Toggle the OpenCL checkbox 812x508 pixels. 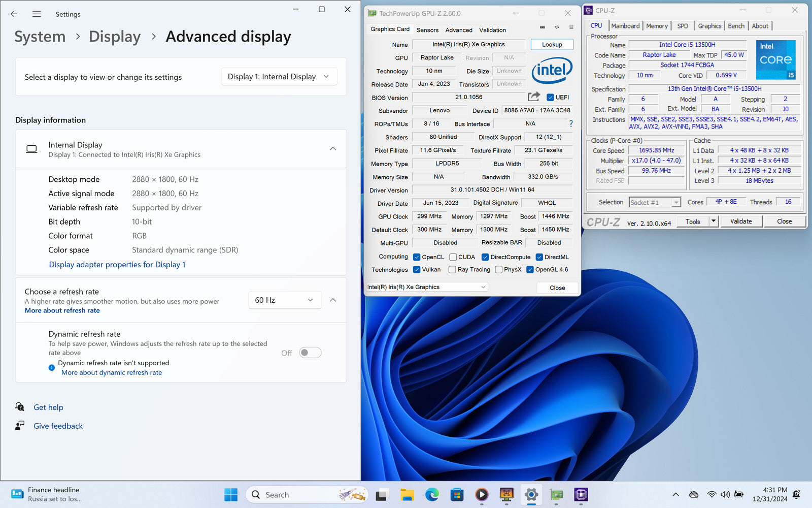pos(417,257)
